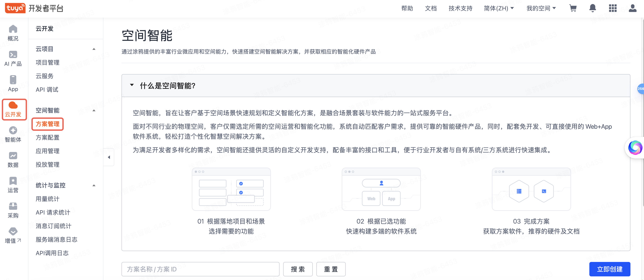Open the shopping cart
The width and height of the screenshot is (644, 280).
(573, 8)
